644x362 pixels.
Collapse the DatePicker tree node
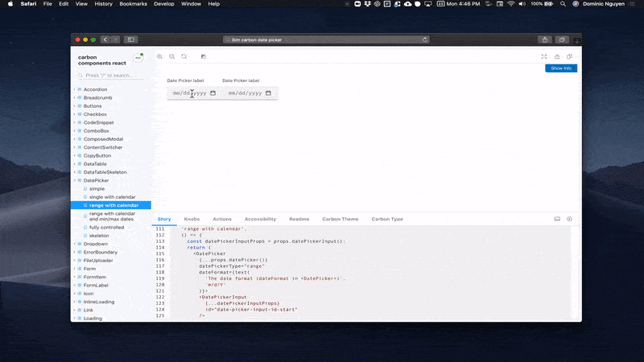(x=75, y=180)
